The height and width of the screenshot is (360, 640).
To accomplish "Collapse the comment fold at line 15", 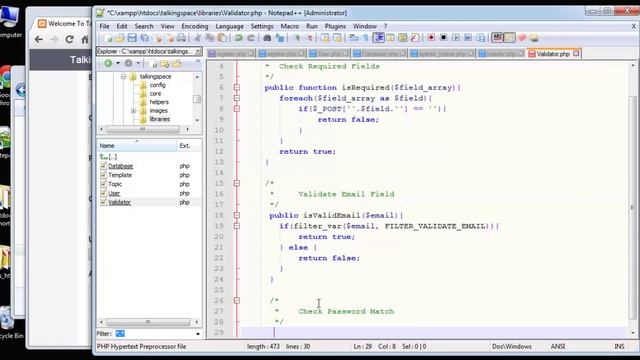I will coord(237,183).
